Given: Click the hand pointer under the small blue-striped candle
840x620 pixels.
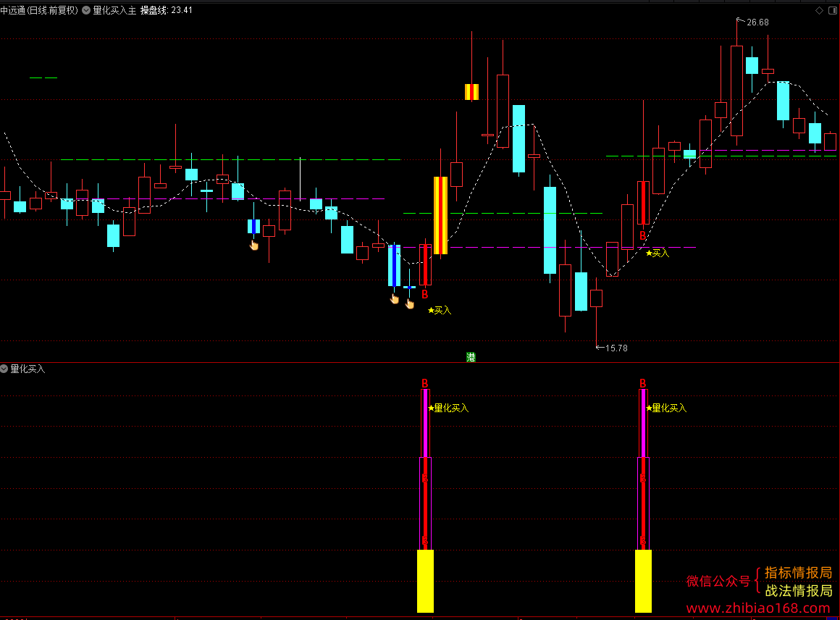Looking at the screenshot, I should 254,246.
